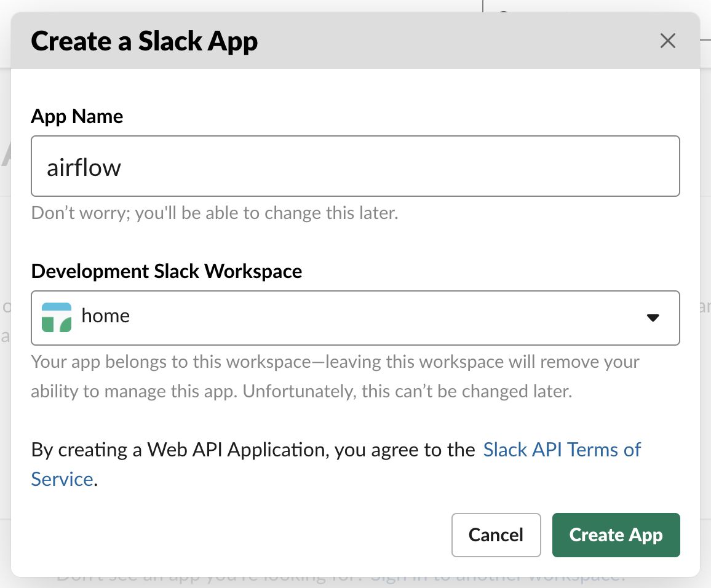Click the App Name label
Image resolution: width=711 pixels, height=588 pixels.
click(77, 116)
